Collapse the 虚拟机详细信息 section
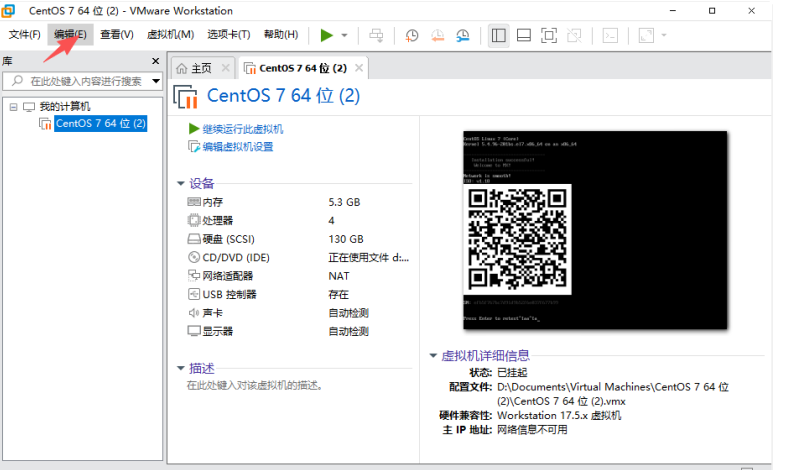This screenshot has width=789, height=470. tap(433, 356)
